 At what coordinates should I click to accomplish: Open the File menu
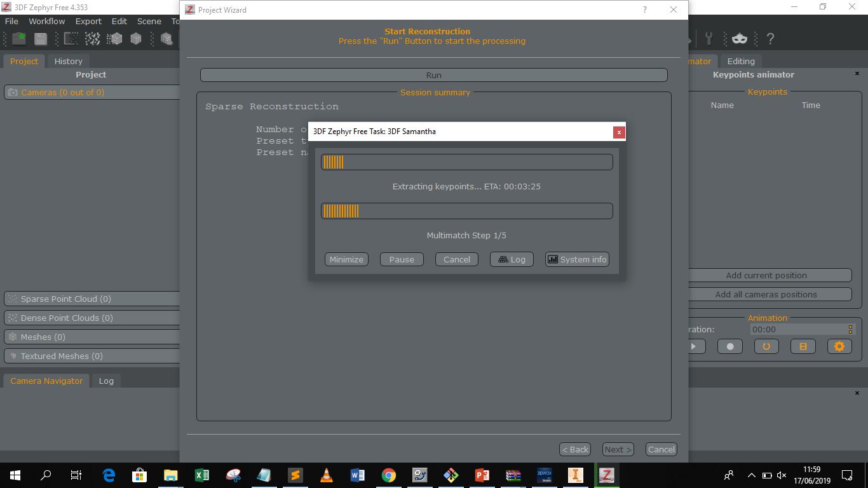tap(12, 21)
